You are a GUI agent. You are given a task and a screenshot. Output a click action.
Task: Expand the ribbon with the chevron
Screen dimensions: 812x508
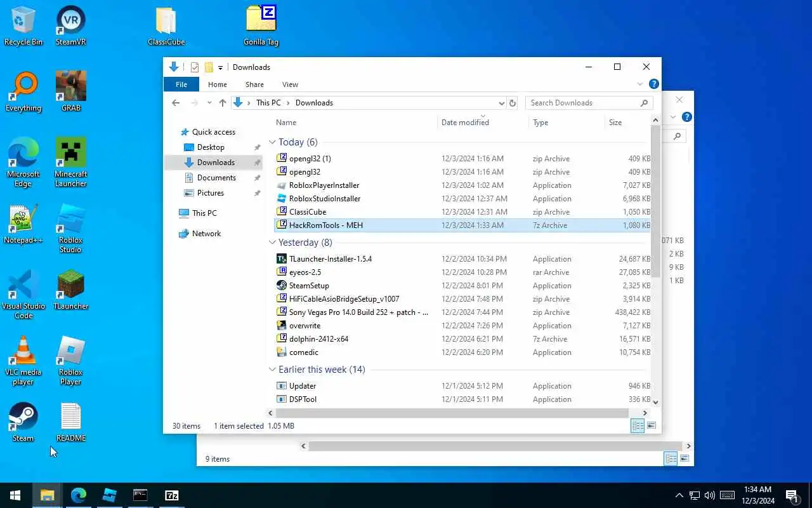(x=640, y=84)
